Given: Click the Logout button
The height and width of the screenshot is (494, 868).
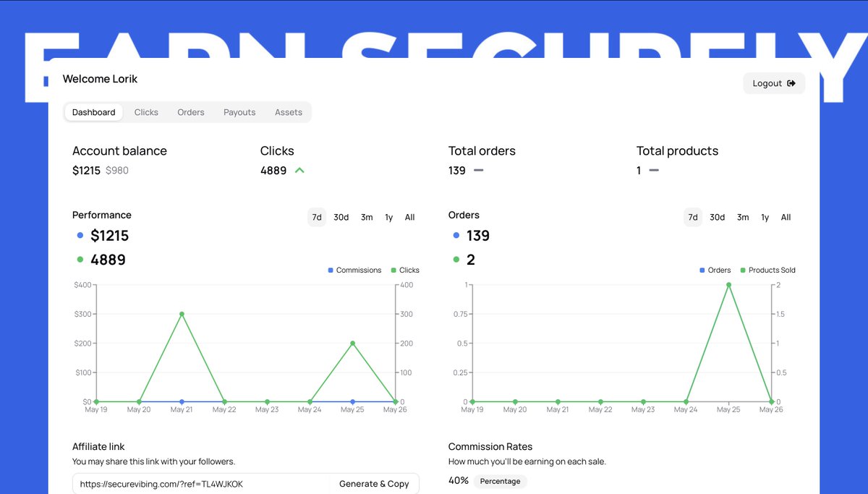Looking at the screenshot, I should pos(774,83).
